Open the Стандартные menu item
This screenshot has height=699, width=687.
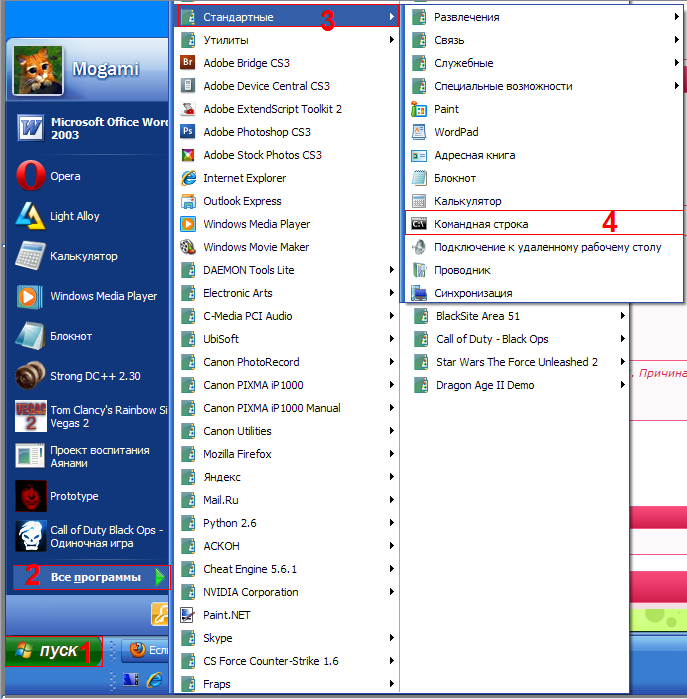pyautogui.click(x=288, y=16)
